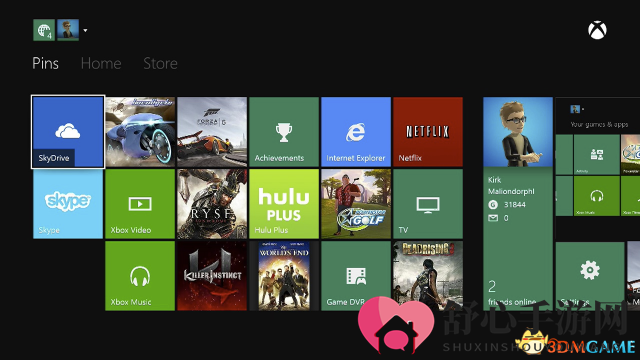Open the Game DVR tile

356,276
